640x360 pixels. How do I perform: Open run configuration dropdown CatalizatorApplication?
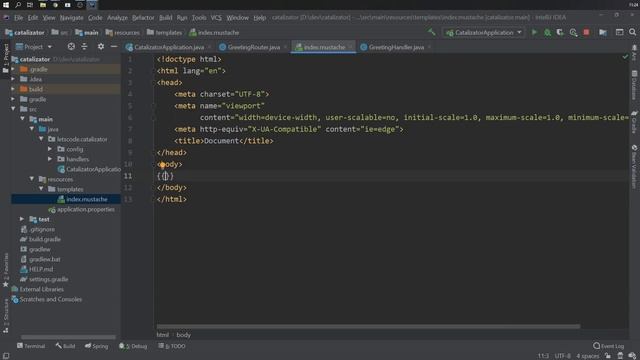(484, 32)
